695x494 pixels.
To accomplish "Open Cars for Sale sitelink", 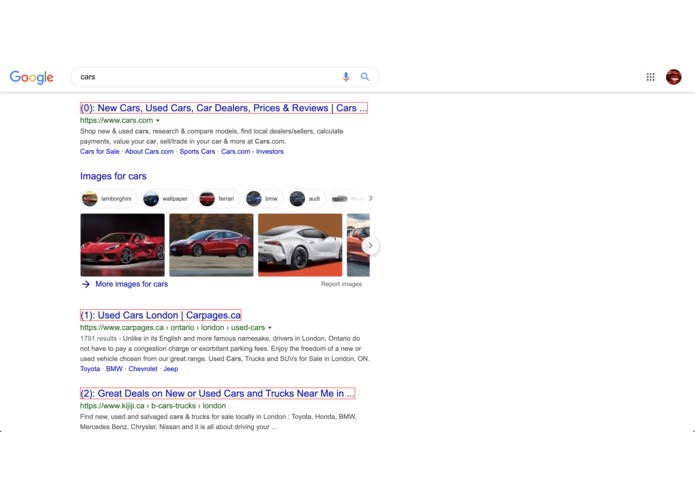I will click(100, 152).
